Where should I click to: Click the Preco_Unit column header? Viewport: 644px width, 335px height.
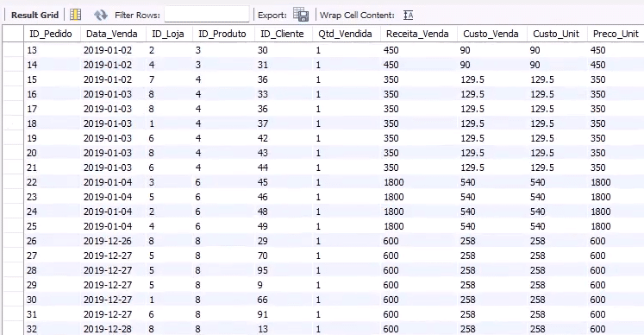(616, 34)
